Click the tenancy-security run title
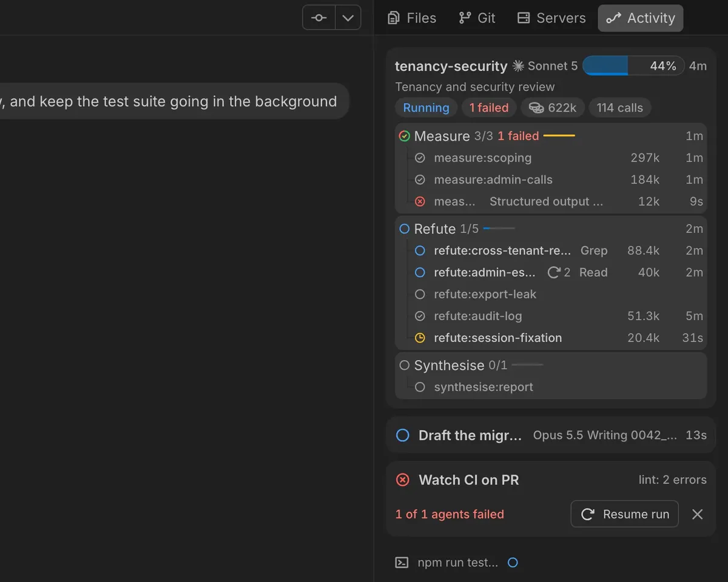Screen dimensions: 728x582 [x=451, y=66]
